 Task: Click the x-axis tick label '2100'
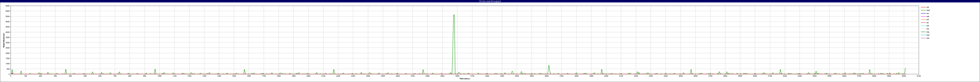323,76
